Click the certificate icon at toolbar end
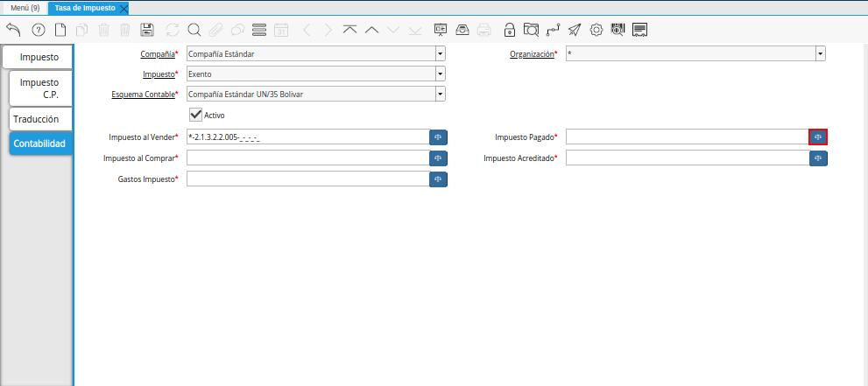Screen dimensions: 868x386 [640, 30]
